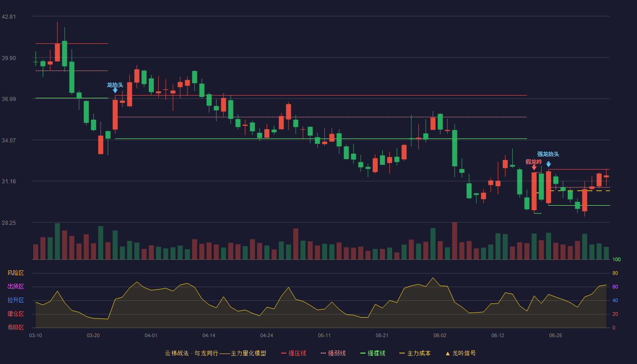This screenshot has width=637, height=364.
Task: Click the 05-21 date label
Action: tap(382, 335)
